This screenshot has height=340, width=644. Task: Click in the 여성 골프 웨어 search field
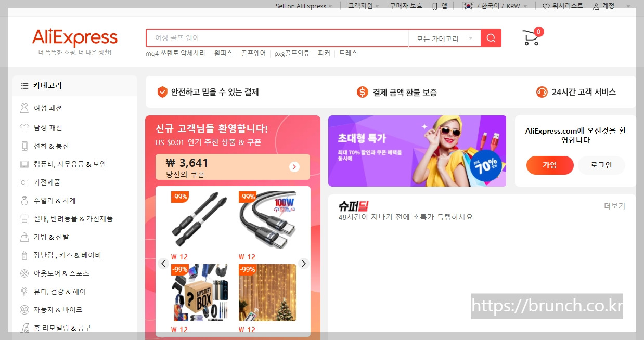tap(277, 38)
